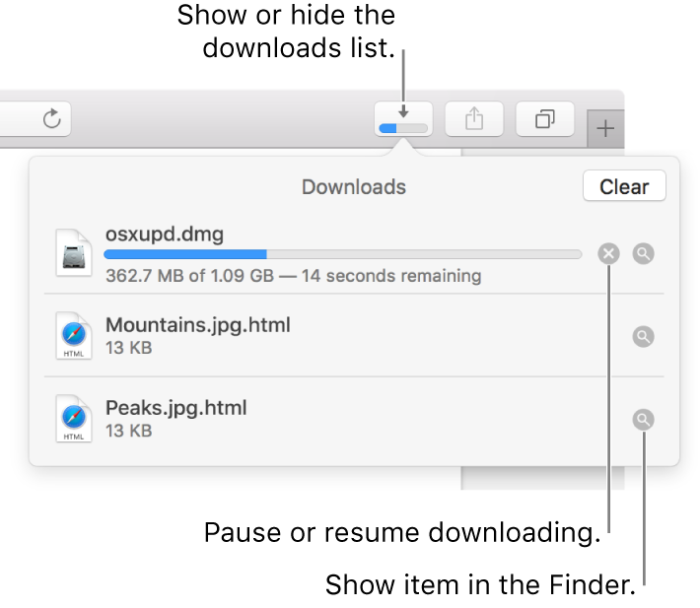Stop the osxupd.dmg download
Viewport: 700px width, 608px height.
point(609,254)
